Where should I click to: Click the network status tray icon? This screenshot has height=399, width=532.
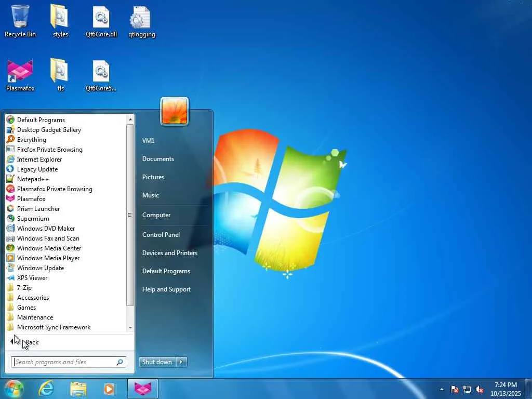pyautogui.click(x=467, y=389)
